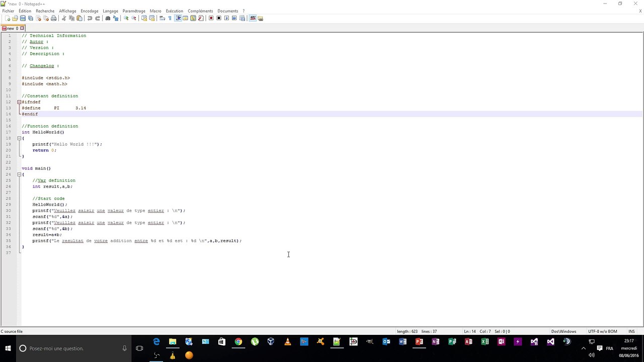This screenshot has width=644, height=362.
Task: Open the question mark help menu
Action: pos(244,11)
